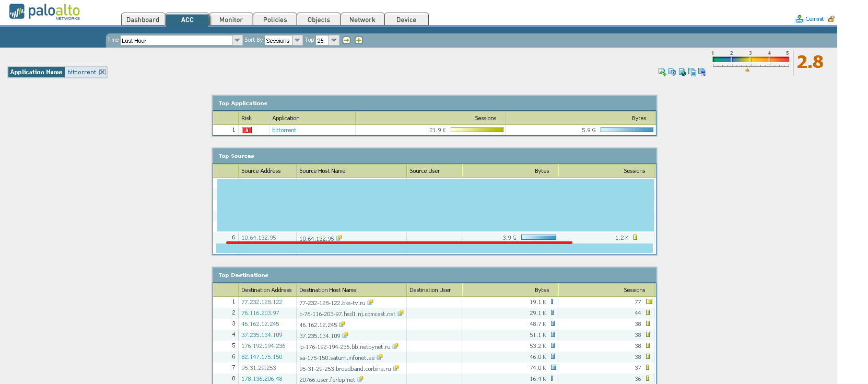Open the Monitor tab

[231, 19]
